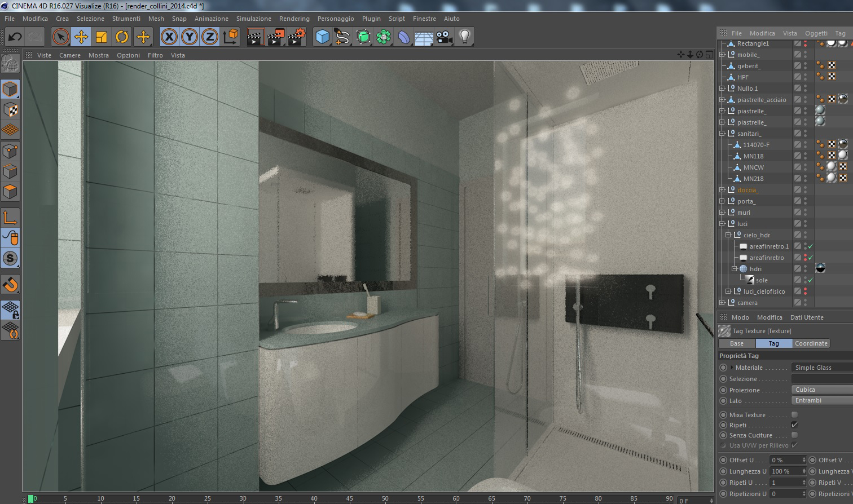
Task: Click the Make Editable icon
Action: [10, 63]
